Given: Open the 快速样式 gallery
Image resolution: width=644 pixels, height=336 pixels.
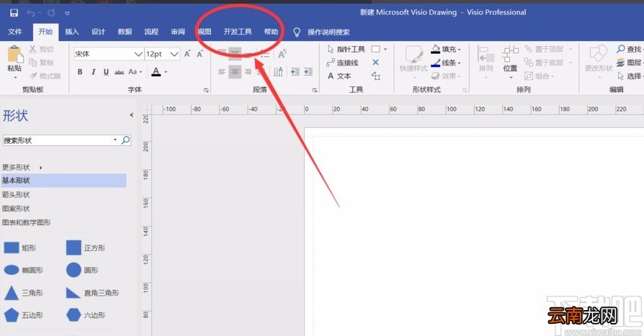Looking at the screenshot, I should tap(413, 62).
